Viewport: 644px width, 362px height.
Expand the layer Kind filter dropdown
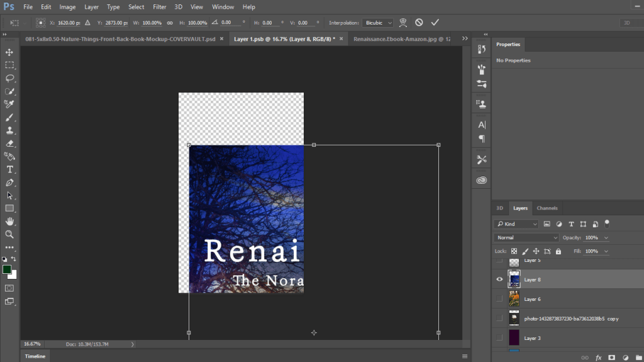pyautogui.click(x=517, y=223)
